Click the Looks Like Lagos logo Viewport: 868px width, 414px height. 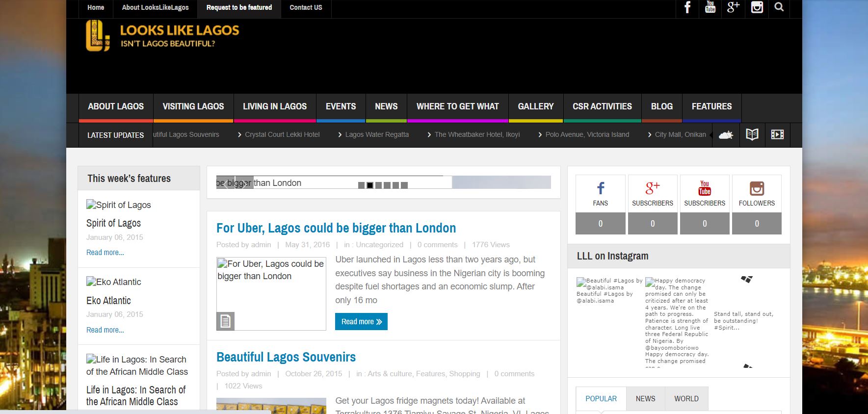point(162,36)
